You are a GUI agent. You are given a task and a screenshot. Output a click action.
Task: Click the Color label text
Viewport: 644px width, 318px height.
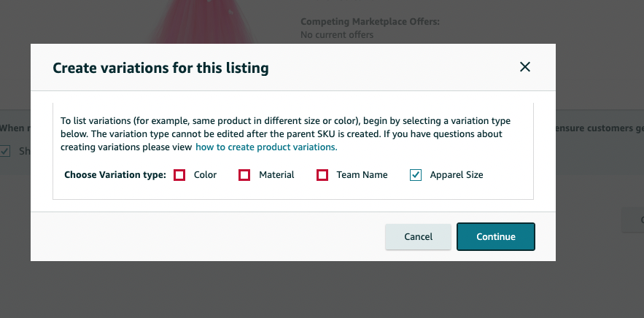(x=206, y=175)
